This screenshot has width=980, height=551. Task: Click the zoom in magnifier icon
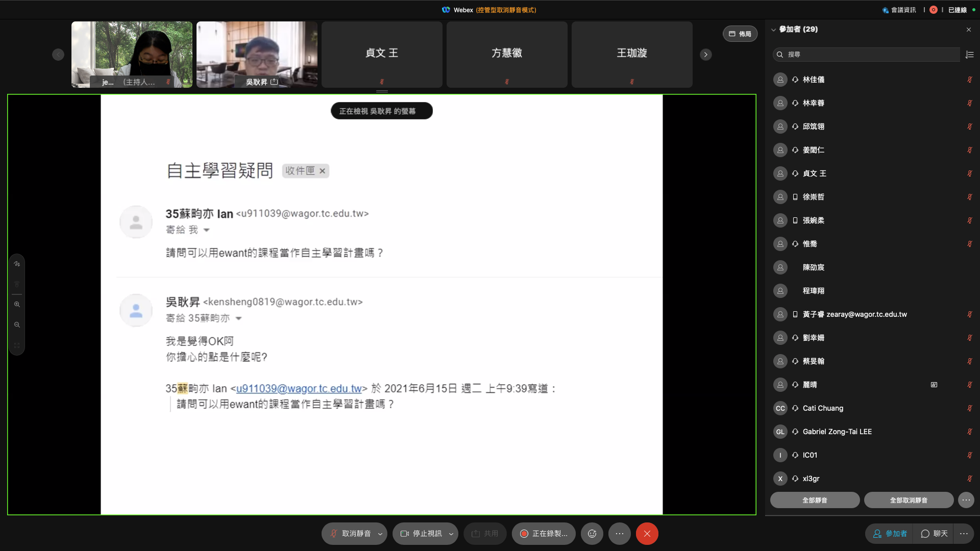pyautogui.click(x=17, y=305)
